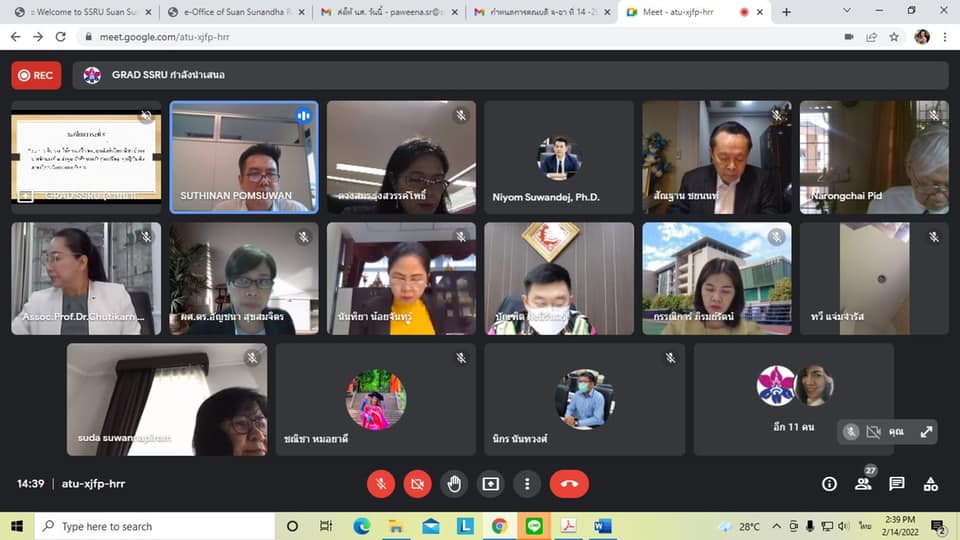Click the meet.google.com address bar

pyautogui.click(x=450, y=36)
